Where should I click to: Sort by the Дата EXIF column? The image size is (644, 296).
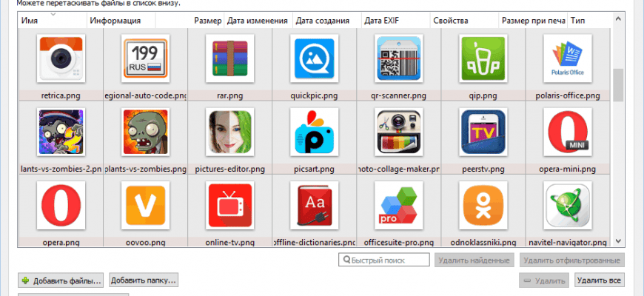[395, 21]
